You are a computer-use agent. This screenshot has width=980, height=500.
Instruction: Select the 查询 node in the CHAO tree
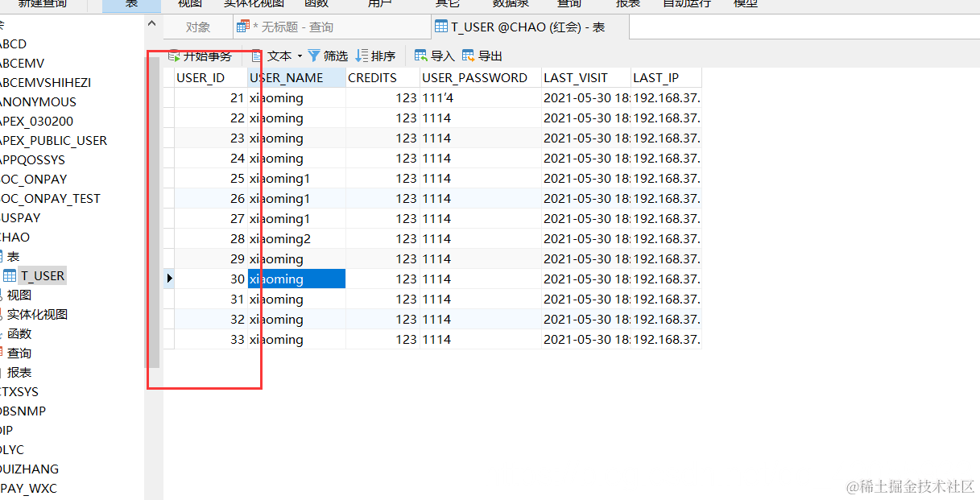click(x=19, y=353)
